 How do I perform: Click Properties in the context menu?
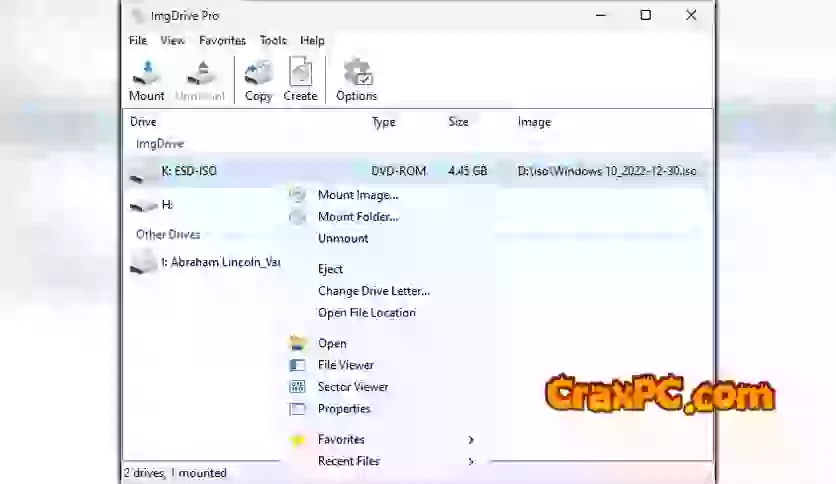344,409
